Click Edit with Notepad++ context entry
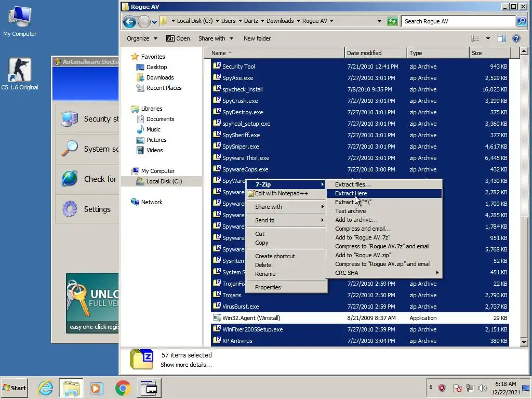The height and width of the screenshot is (399, 532). coord(287,193)
